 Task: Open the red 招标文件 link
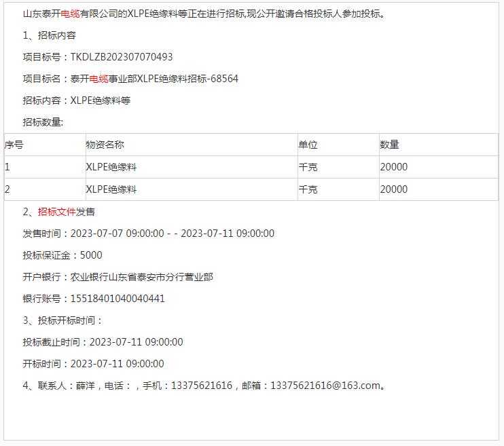click(56, 212)
